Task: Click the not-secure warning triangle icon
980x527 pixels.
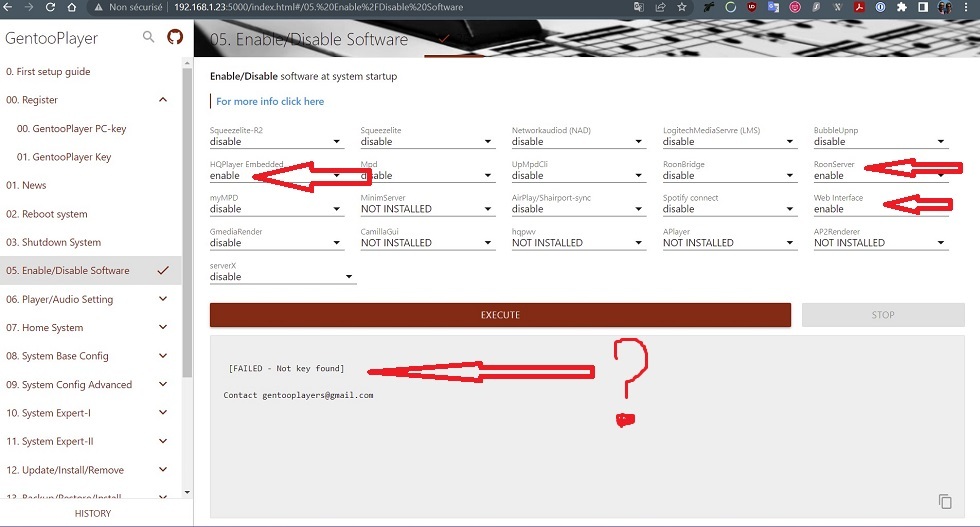Action: pos(98,7)
